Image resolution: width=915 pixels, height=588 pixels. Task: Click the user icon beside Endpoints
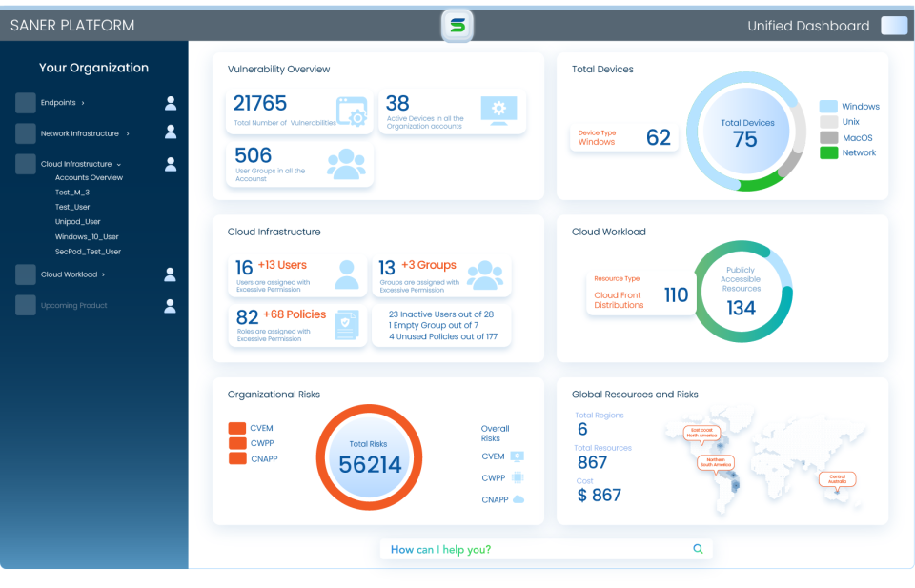(x=171, y=103)
